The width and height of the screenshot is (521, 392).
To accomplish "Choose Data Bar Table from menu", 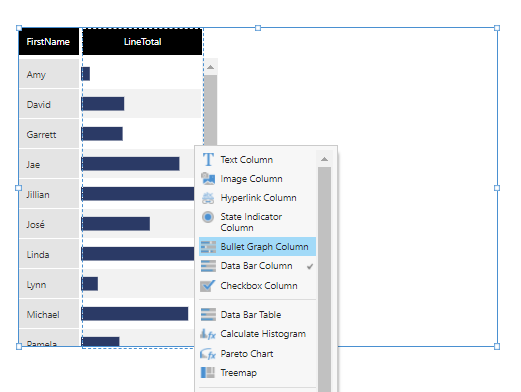I will click(257, 315).
